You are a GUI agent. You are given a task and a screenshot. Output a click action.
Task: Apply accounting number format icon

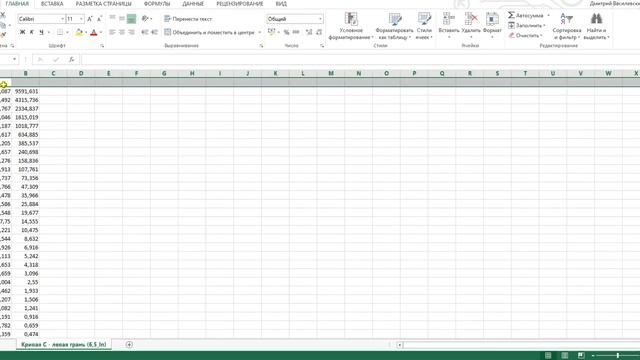pos(271,32)
